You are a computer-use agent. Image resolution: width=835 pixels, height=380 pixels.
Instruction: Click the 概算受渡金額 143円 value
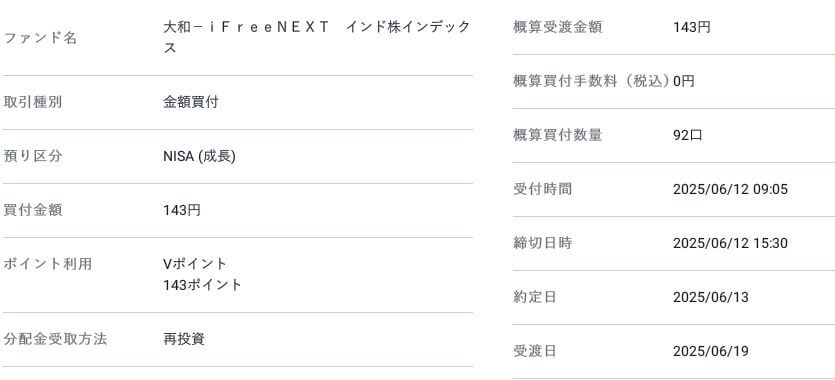(691, 27)
